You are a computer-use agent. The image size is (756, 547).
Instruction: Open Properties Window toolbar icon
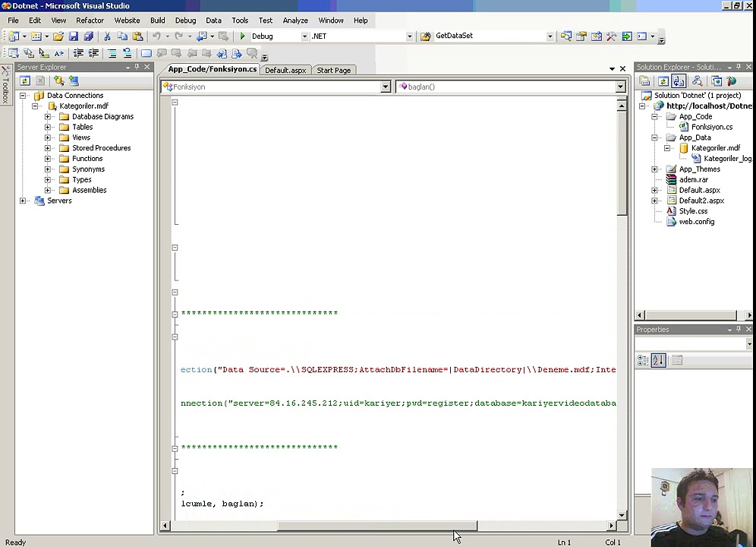581,36
